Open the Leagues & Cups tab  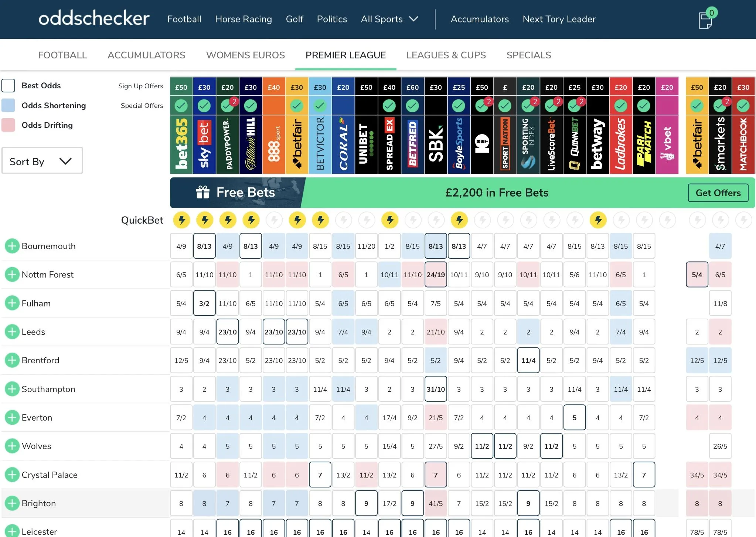coord(446,55)
